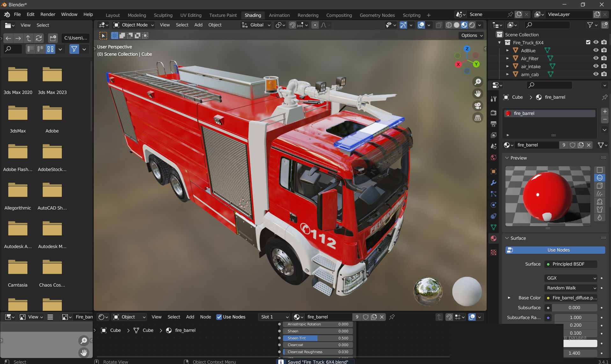Screen dimensions: 611x364
Task: Open the Object Constraints tab
Action: tap(493, 216)
